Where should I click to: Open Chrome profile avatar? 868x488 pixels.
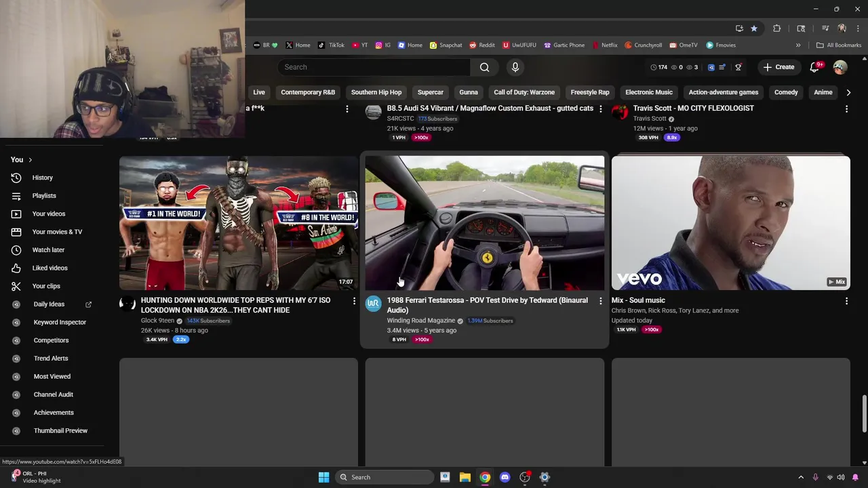(x=842, y=28)
